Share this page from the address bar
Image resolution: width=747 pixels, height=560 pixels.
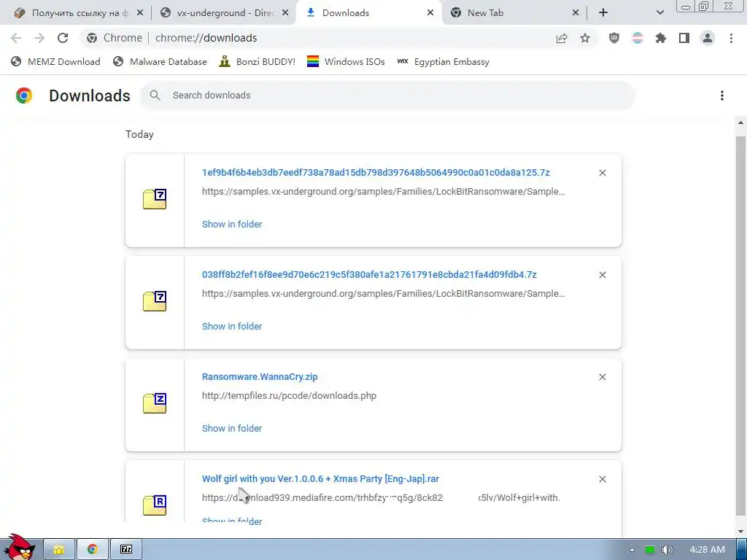(562, 38)
